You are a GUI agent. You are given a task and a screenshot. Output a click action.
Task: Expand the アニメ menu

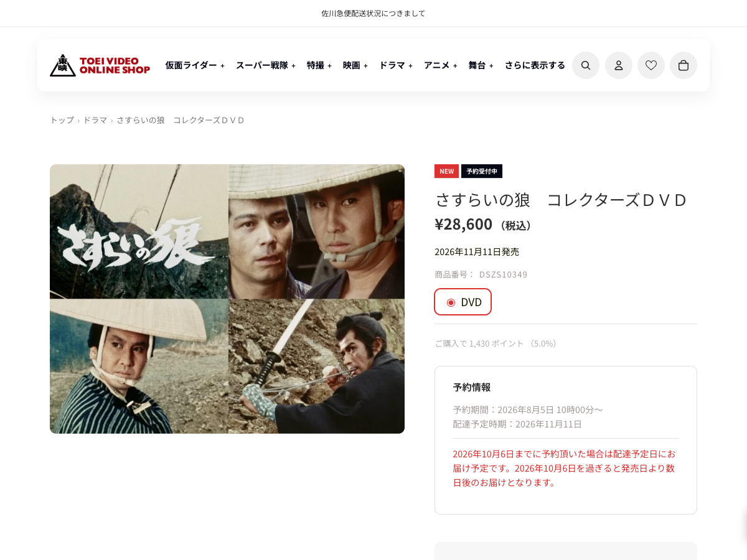(441, 65)
